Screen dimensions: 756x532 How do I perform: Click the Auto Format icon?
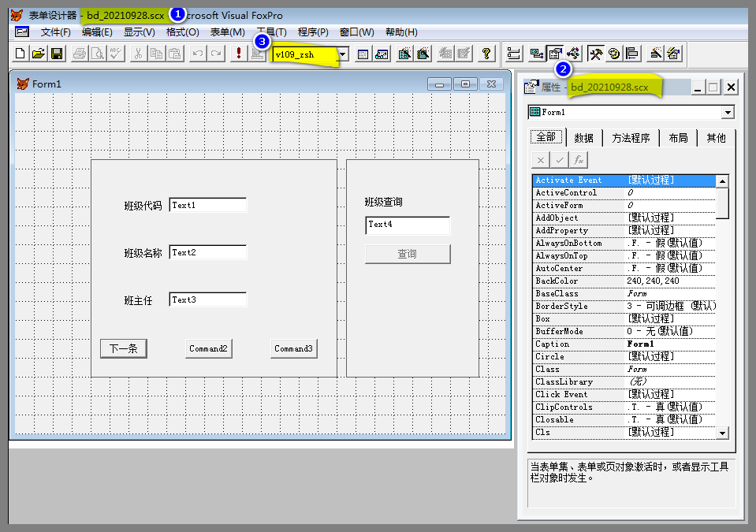(x=673, y=54)
